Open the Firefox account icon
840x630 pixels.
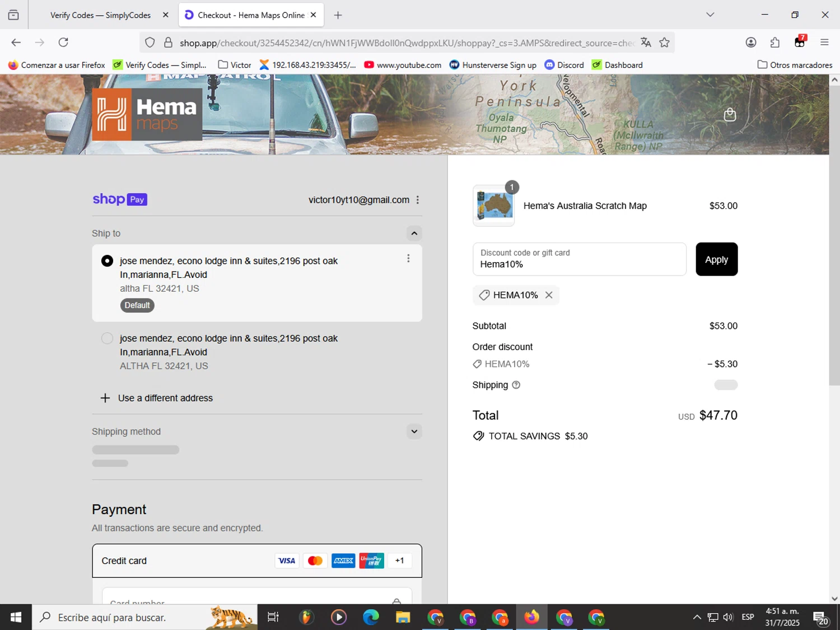[x=751, y=43]
